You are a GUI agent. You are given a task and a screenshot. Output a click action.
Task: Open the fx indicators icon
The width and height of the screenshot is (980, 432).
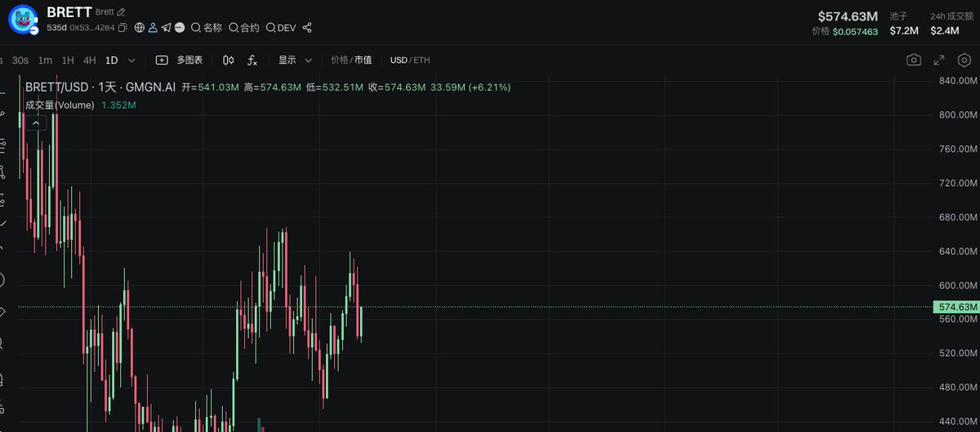pyautogui.click(x=252, y=60)
